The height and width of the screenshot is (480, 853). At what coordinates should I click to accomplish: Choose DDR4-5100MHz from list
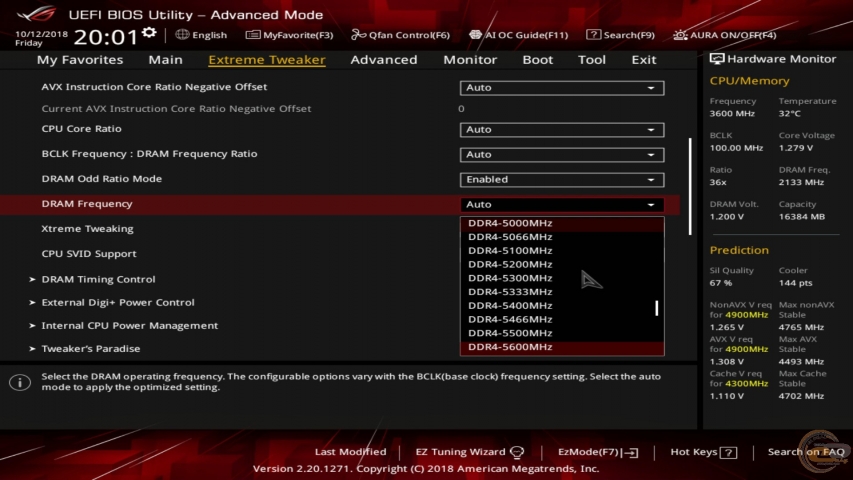[562, 251]
